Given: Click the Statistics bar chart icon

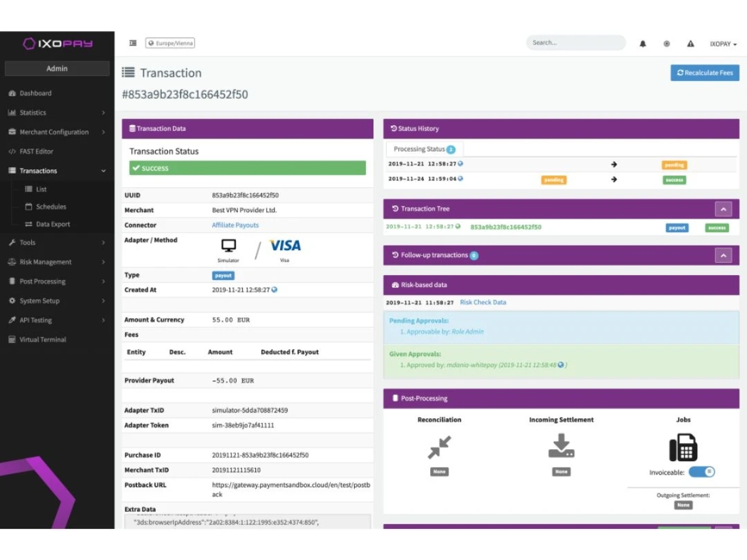Looking at the screenshot, I should 12,113.
